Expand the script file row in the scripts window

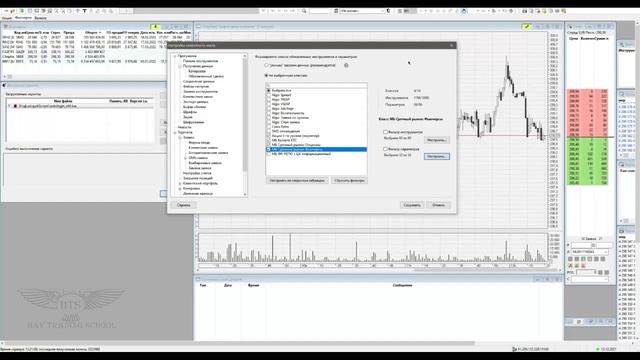click(x=10, y=106)
